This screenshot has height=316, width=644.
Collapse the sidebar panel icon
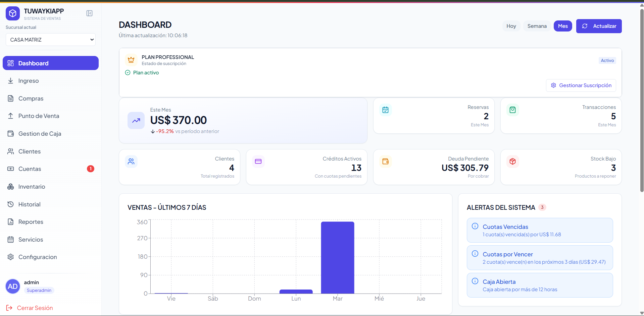click(x=89, y=13)
